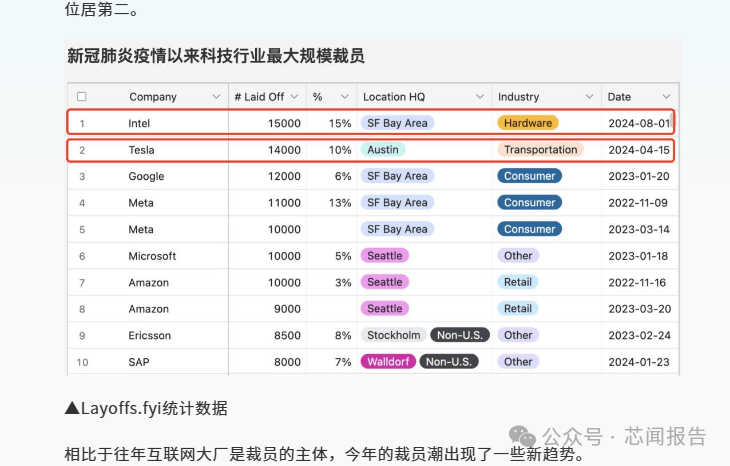Click the Tesla company cell
The width and height of the screenshot is (730, 466).
tap(142, 150)
